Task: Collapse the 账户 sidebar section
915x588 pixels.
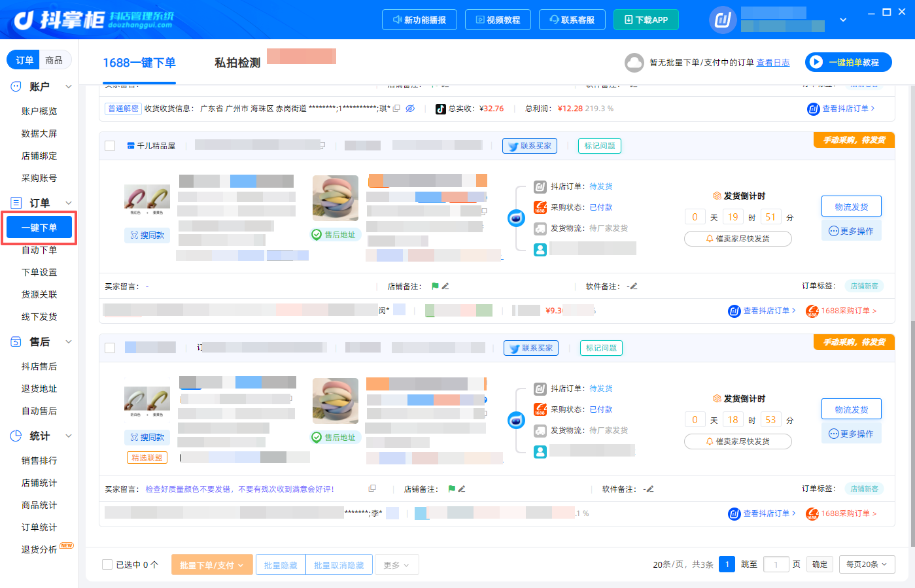Action: pos(69,86)
